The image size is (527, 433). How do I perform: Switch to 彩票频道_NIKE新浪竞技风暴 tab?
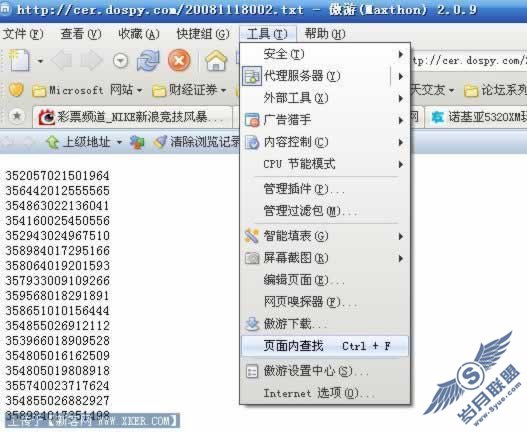coord(132,117)
